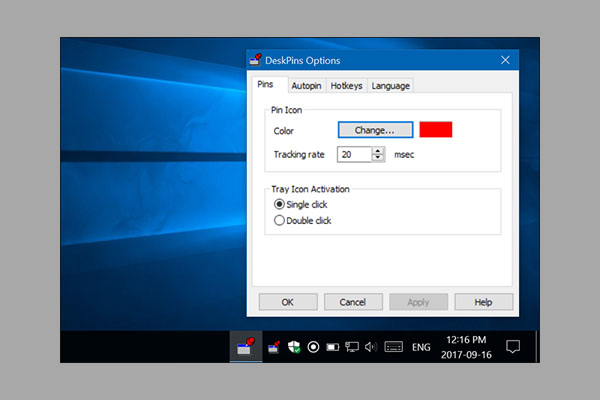
Task: Click the Tracking rate input field
Action: point(353,154)
